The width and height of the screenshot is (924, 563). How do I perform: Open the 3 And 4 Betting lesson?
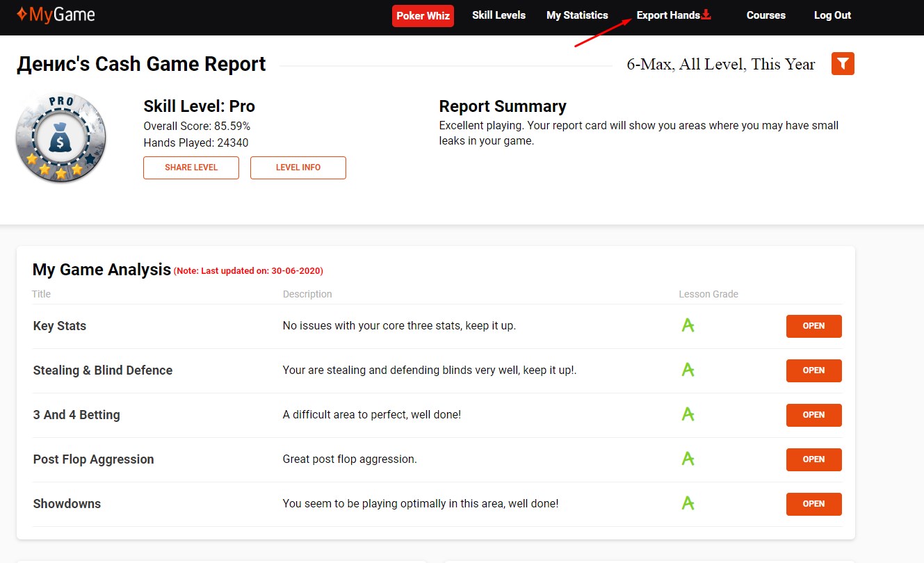[x=813, y=415]
